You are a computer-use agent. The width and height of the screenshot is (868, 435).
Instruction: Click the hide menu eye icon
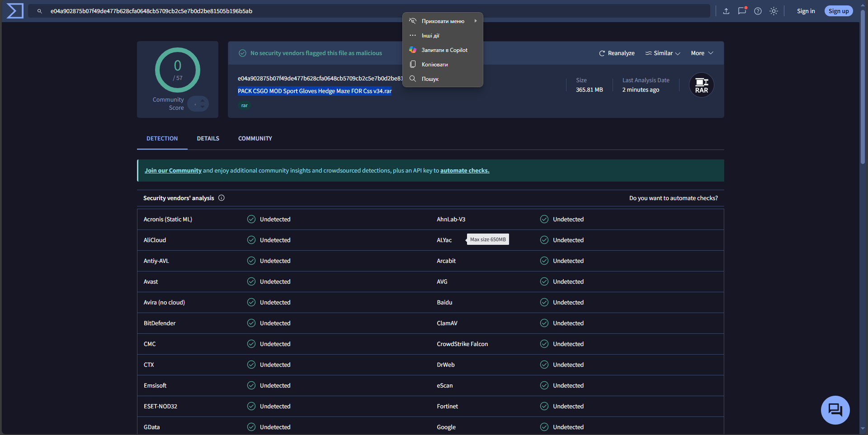pyautogui.click(x=413, y=21)
